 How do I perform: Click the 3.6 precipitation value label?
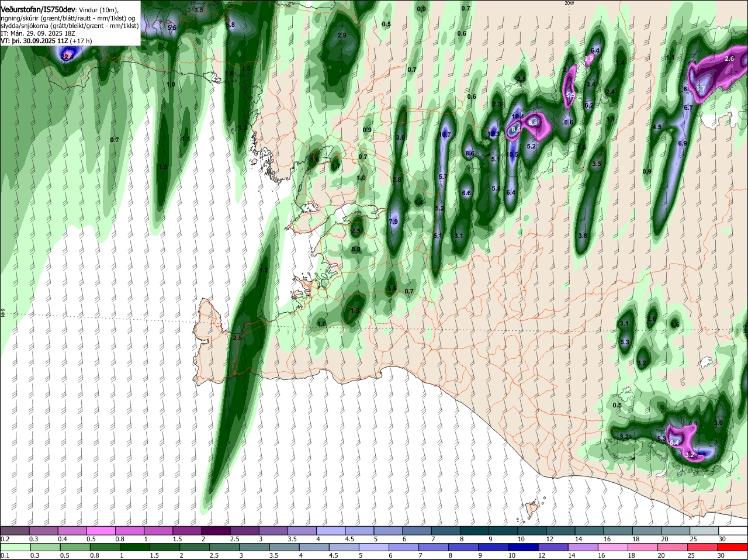[x=400, y=137]
